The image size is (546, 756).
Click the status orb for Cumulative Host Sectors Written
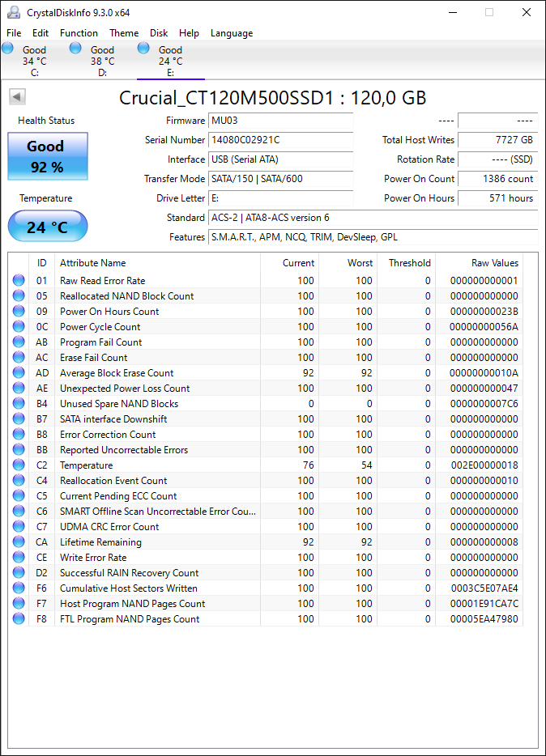[x=19, y=588]
